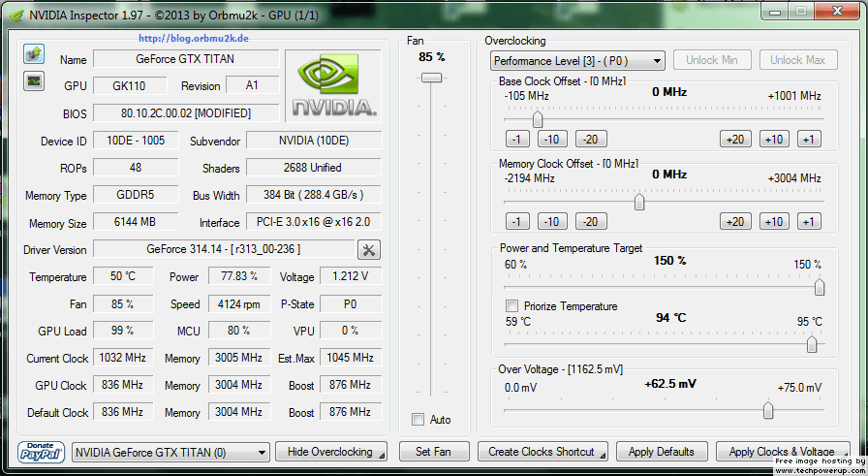The image size is (868, 476).
Task: Click the MCU value 80 %
Action: pos(239,331)
